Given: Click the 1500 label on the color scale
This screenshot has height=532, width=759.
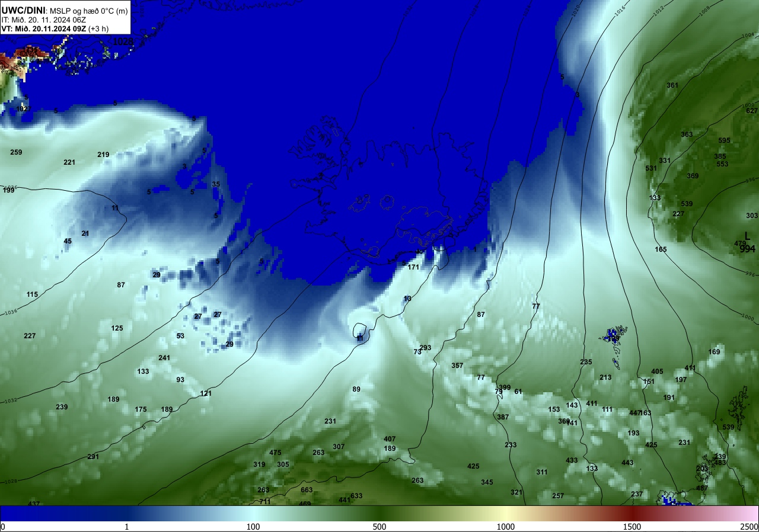Looking at the screenshot, I should [632, 527].
